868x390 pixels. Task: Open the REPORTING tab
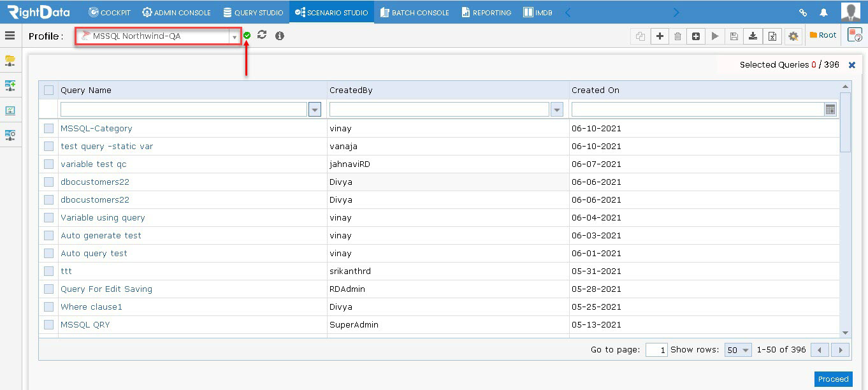coord(486,12)
